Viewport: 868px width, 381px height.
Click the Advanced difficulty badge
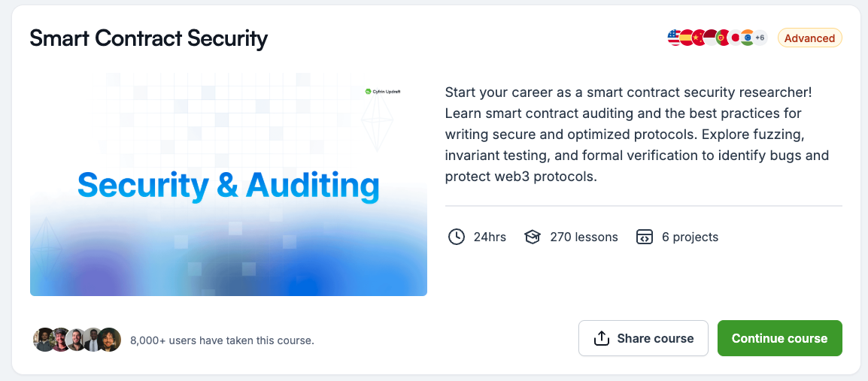coord(809,38)
